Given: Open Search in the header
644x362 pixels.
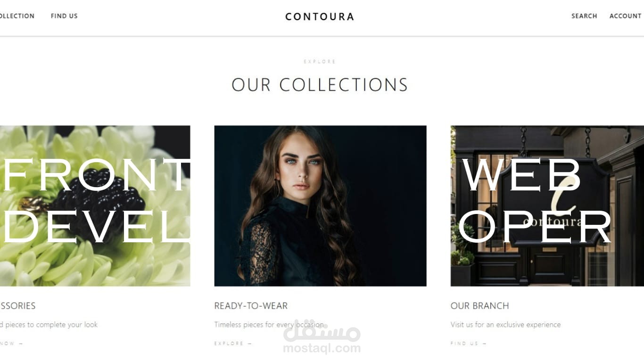Looking at the screenshot, I should (x=584, y=16).
